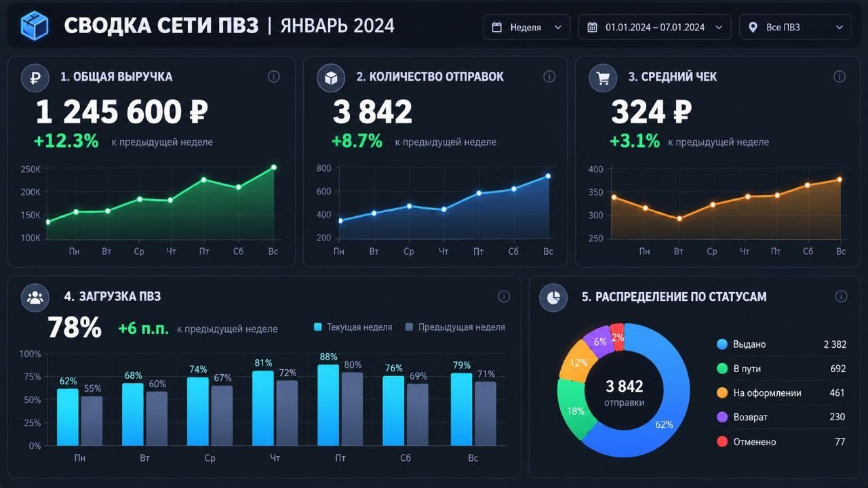This screenshot has height=488, width=868.
Task: Click the Вс data point on average check chart
Action: pos(840,180)
